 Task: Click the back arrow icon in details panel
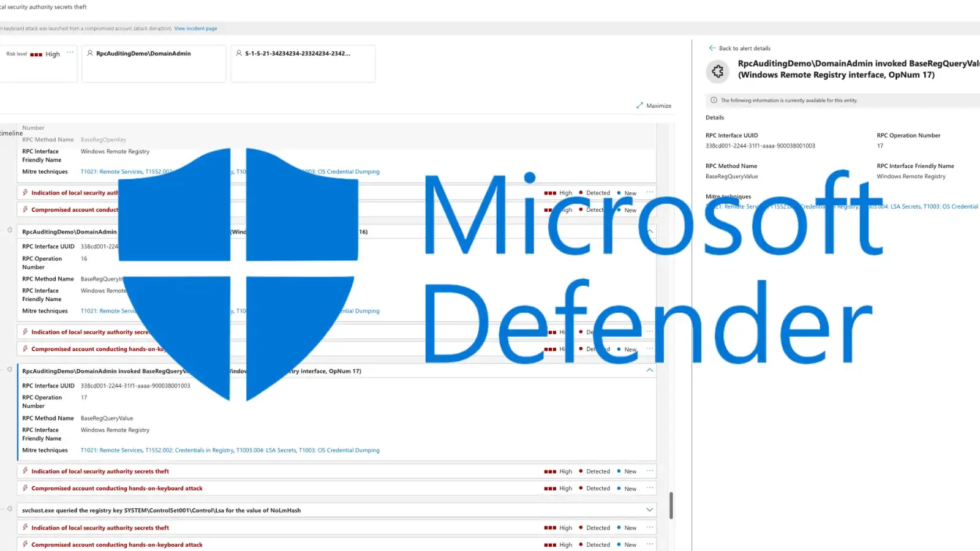712,48
